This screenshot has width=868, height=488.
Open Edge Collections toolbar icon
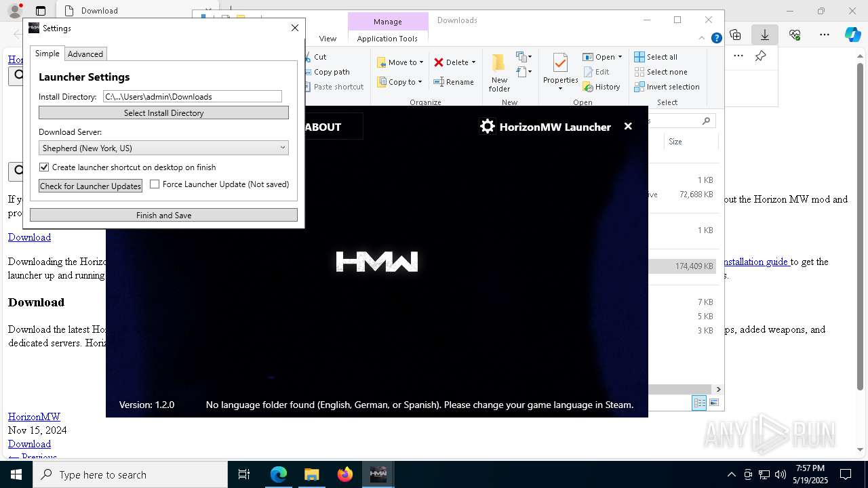click(735, 35)
